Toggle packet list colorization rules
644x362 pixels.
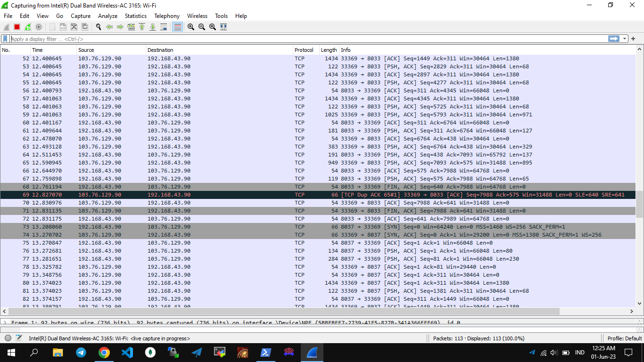177,27
